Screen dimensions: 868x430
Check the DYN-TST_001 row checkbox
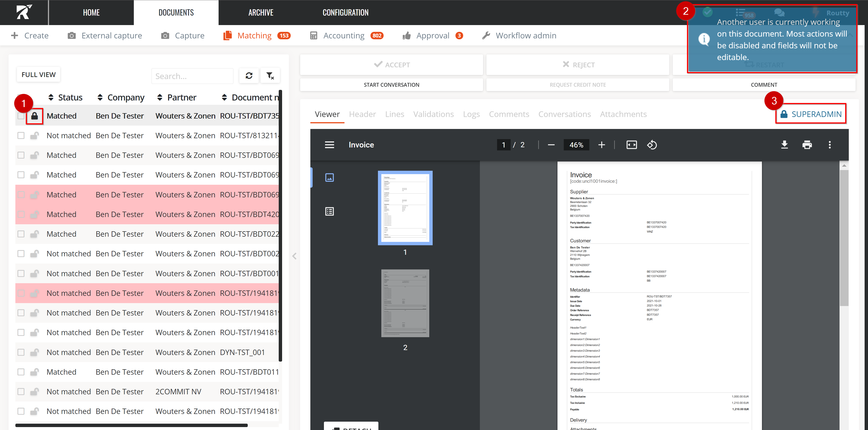point(21,352)
